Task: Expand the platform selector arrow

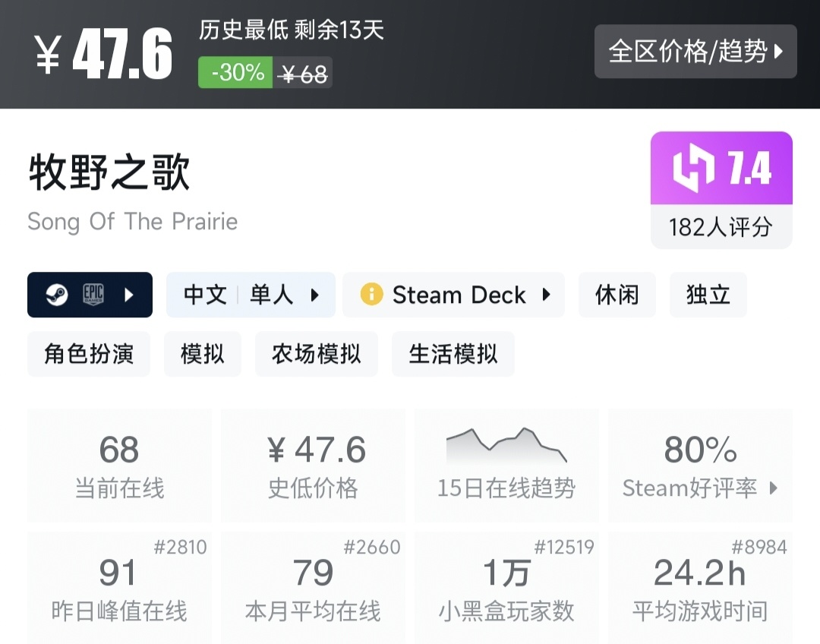Action: pyautogui.click(x=128, y=295)
